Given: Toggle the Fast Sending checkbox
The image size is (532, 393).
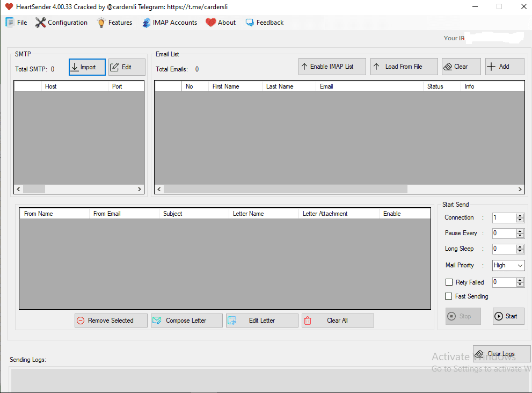Looking at the screenshot, I should [x=449, y=296].
